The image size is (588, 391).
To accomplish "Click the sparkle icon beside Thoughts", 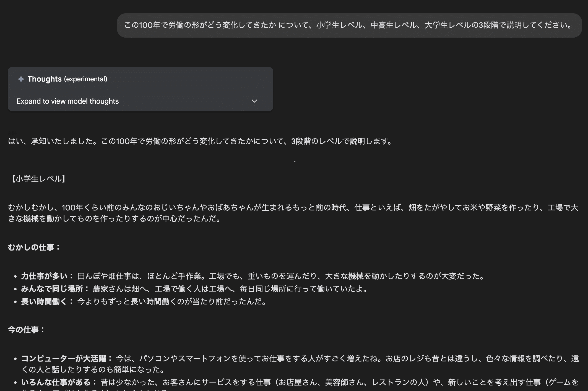I will (21, 79).
